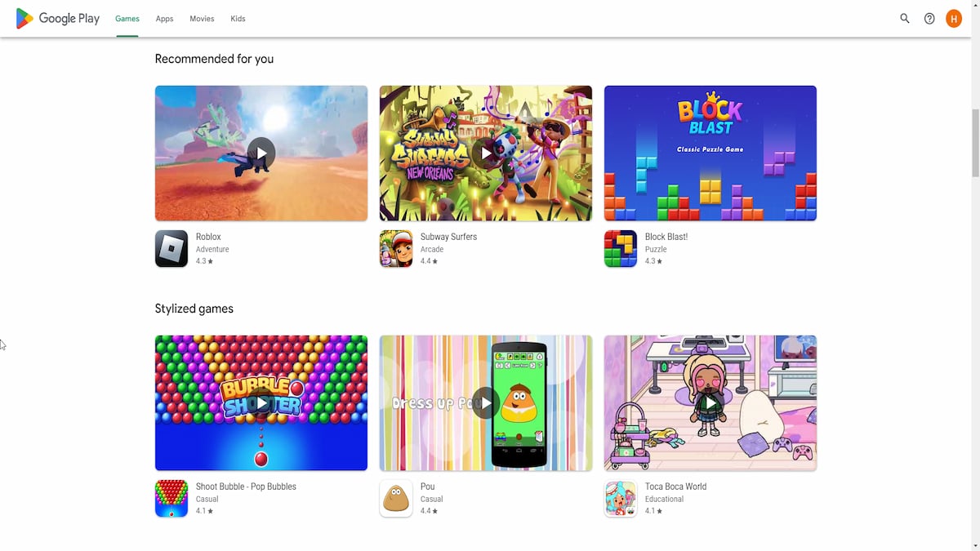Click the Stylized games heading
The image size is (980, 551).
[x=194, y=309]
